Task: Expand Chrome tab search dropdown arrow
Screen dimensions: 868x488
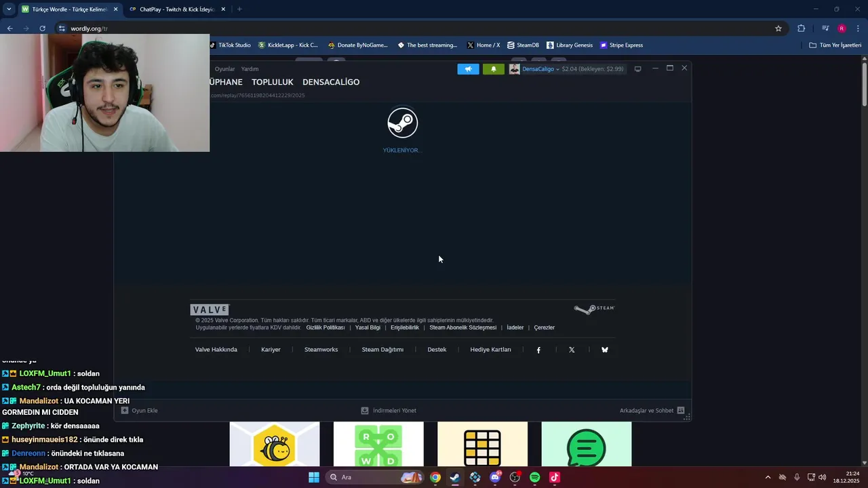Action: tap(9, 9)
